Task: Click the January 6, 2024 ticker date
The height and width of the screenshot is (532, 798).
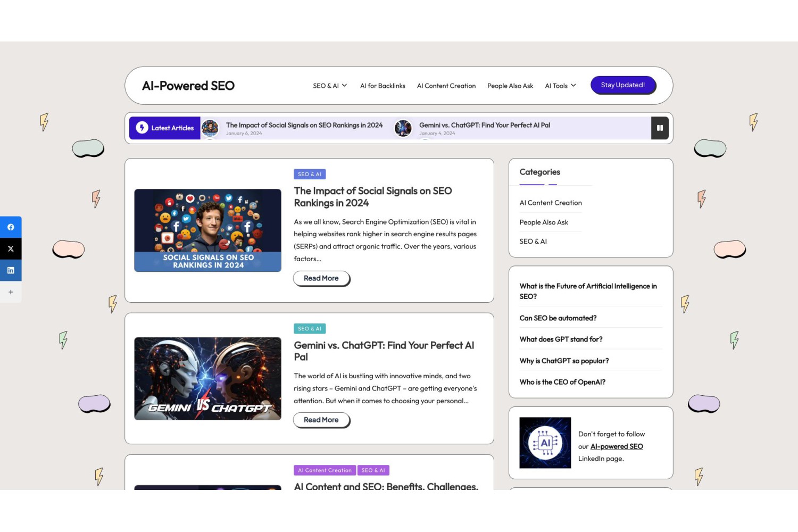Action: point(244,134)
